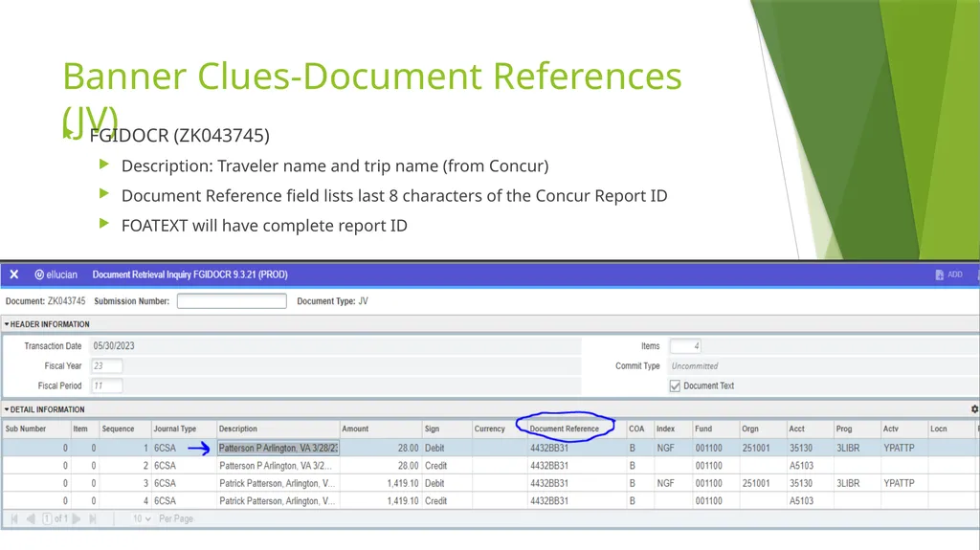This screenshot has width=980, height=550.
Task: Click Acct 35130 in sequence 1 row
Action: [801, 448]
